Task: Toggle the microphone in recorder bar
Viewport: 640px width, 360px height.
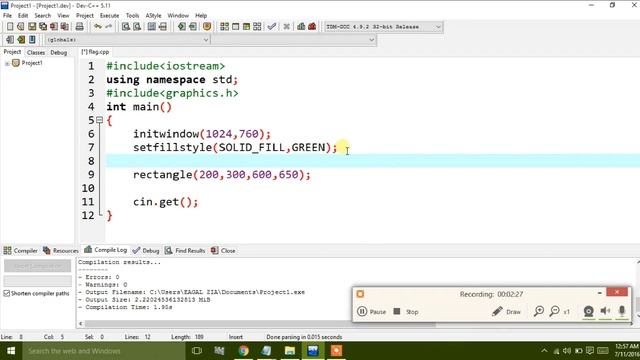Action: 622,311
